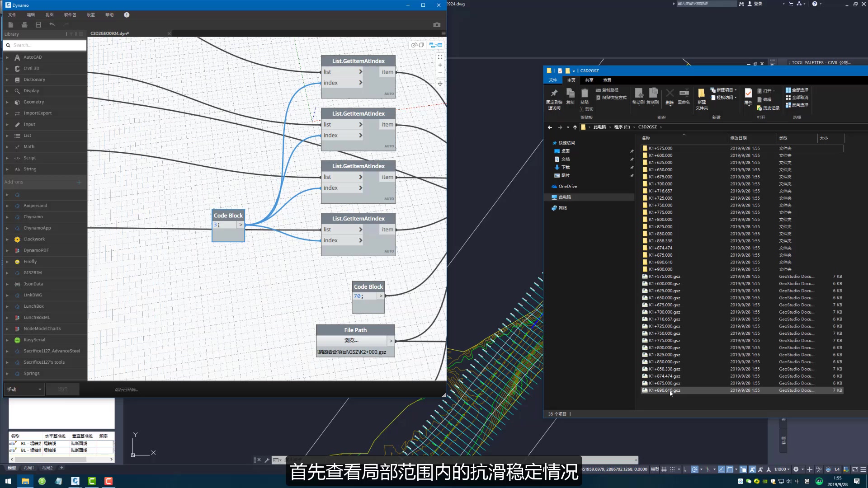Undo last action with the Dynamo undo arrow

[52, 25]
